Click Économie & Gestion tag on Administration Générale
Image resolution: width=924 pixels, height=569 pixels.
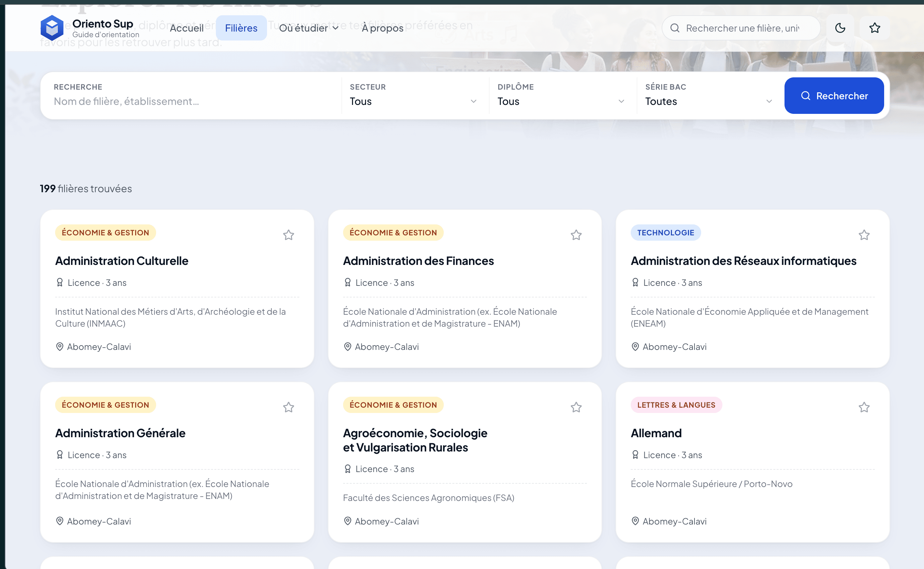[105, 405]
